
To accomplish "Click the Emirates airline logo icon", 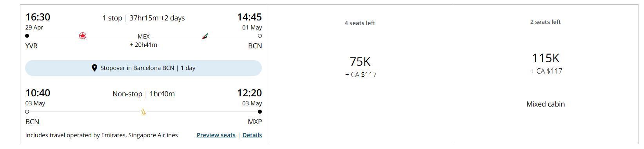I will (205, 36).
